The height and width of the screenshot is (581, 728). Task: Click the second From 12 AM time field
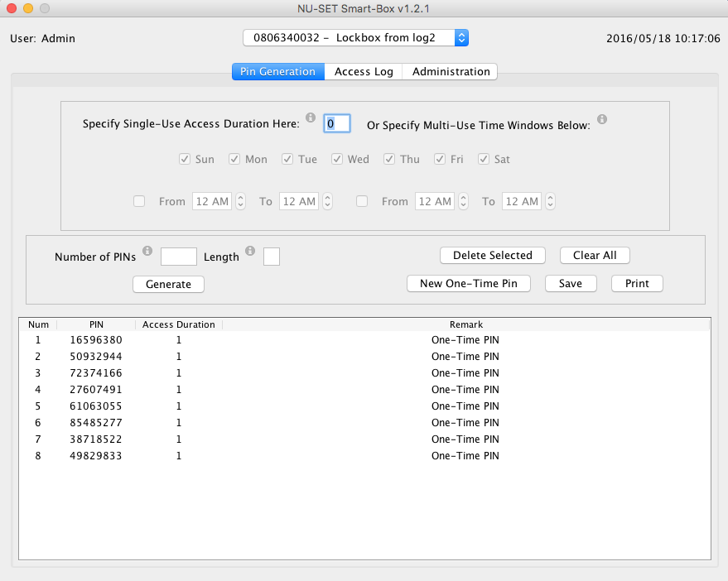(435, 201)
